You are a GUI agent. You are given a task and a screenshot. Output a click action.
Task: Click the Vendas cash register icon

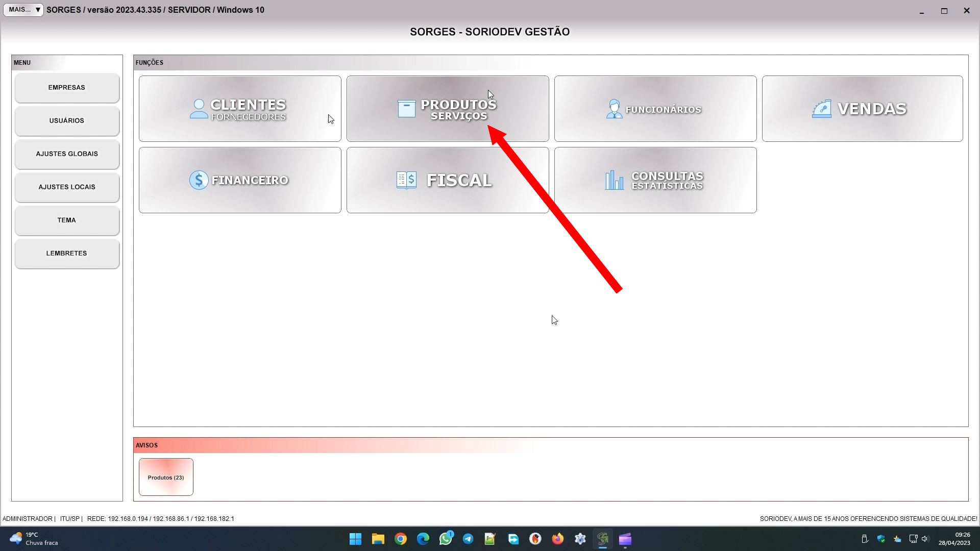click(x=822, y=109)
